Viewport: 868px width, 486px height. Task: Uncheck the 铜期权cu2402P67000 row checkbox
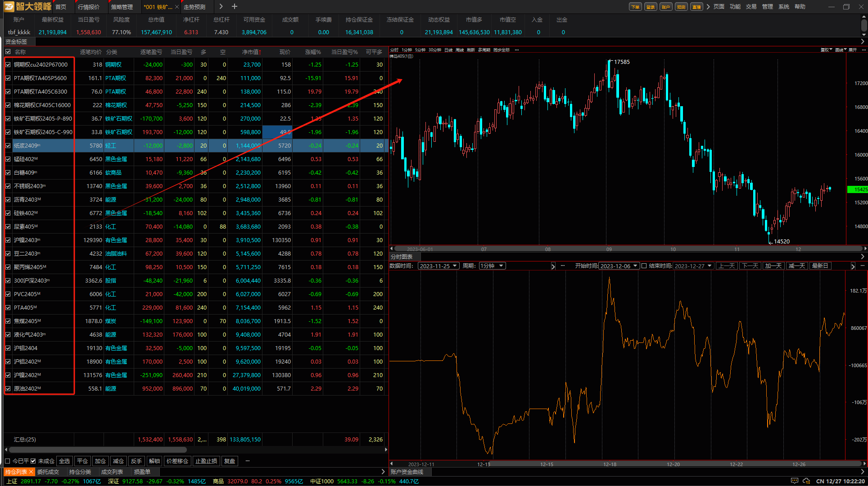click(8, 65)
